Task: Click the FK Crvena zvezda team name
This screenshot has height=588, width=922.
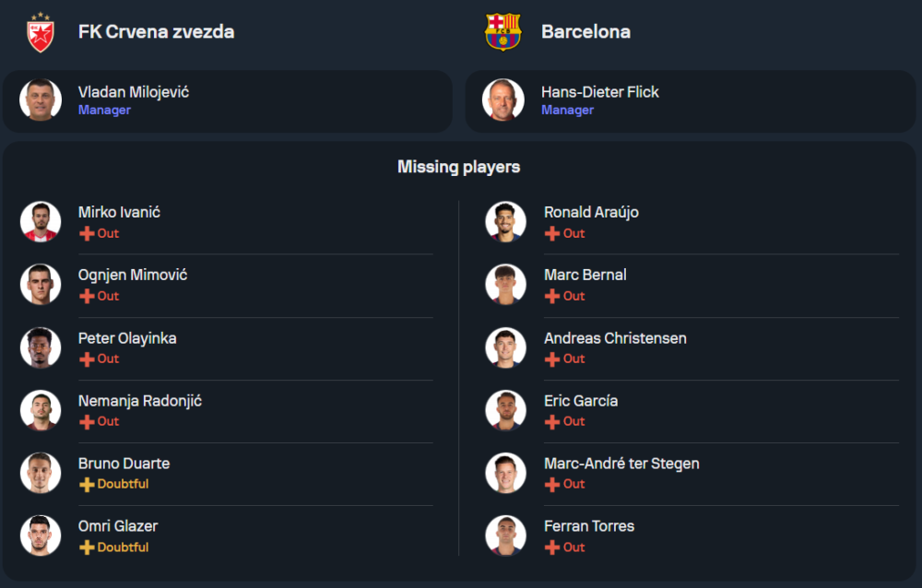Action: pos(156,31)
